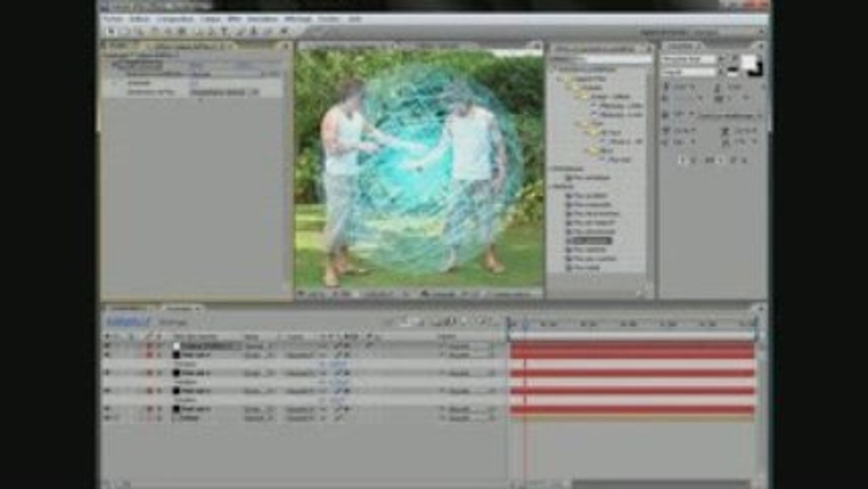The width and height of the screenshot is (868, 489).
Task: Click the white work area bar above the layer bars
Action: click(632, 336)
